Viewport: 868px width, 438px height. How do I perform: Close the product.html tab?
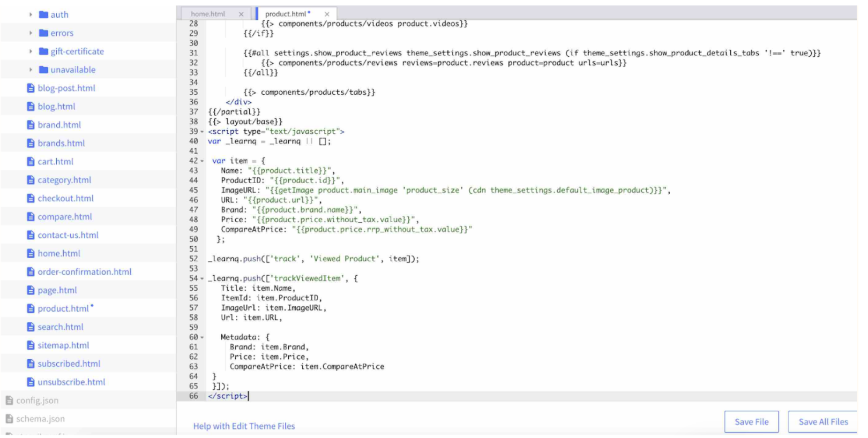click(x=327, y=14)
